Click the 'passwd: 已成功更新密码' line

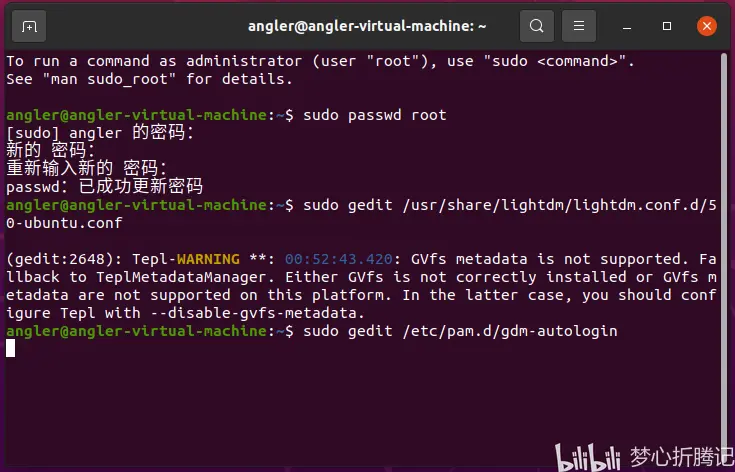104,186
